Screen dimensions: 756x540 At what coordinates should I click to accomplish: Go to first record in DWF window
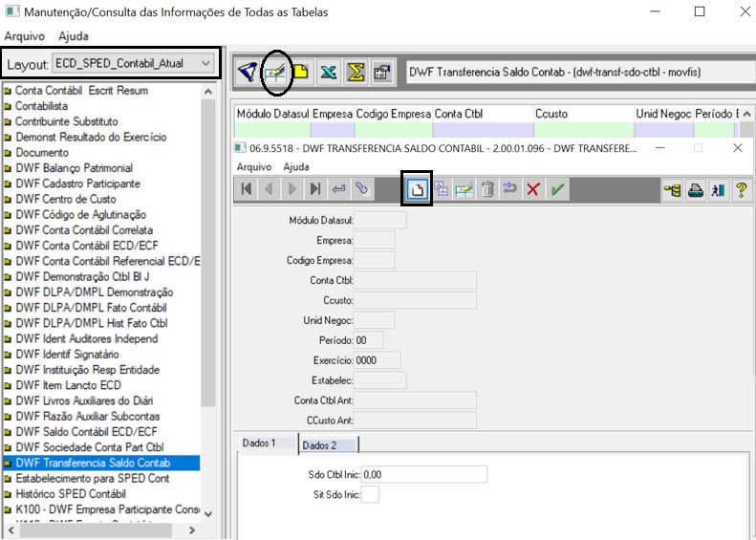coord(247,189)
